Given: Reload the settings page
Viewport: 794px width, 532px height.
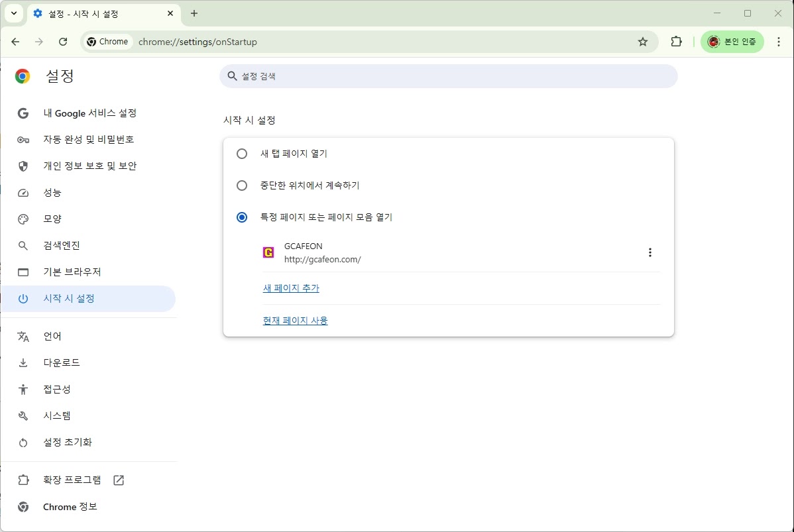Looking at the screenshot, I should (63, 42).
